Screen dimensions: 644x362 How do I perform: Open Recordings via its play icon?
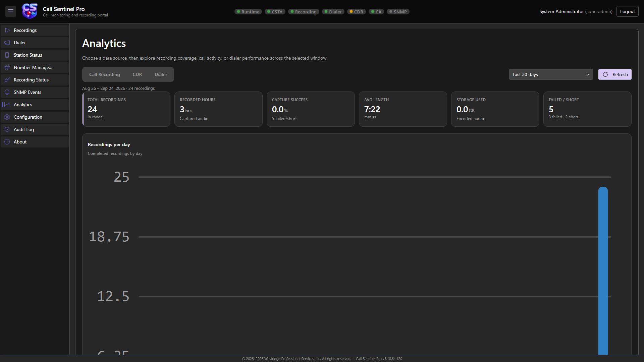pos(7,30)
